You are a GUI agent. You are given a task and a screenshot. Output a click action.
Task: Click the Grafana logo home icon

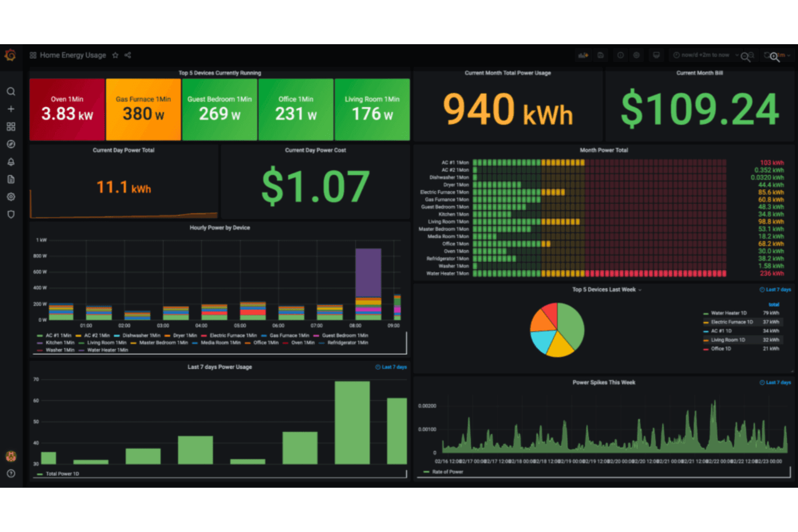(10, 55)
